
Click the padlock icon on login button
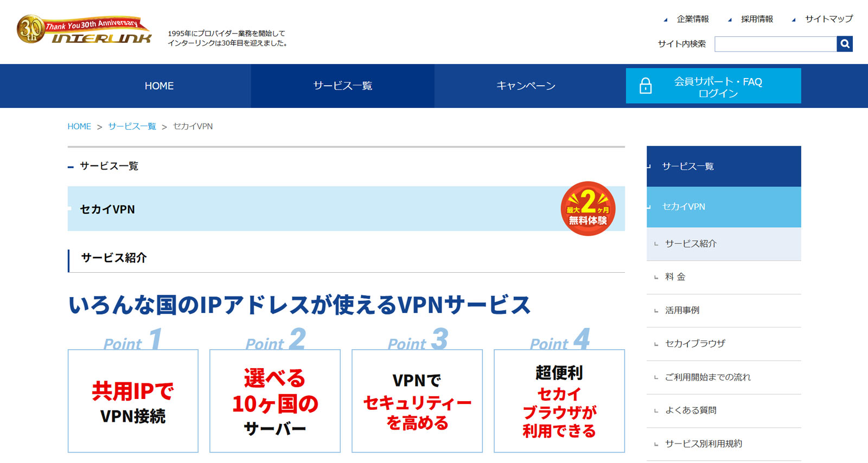pos(646,86)
